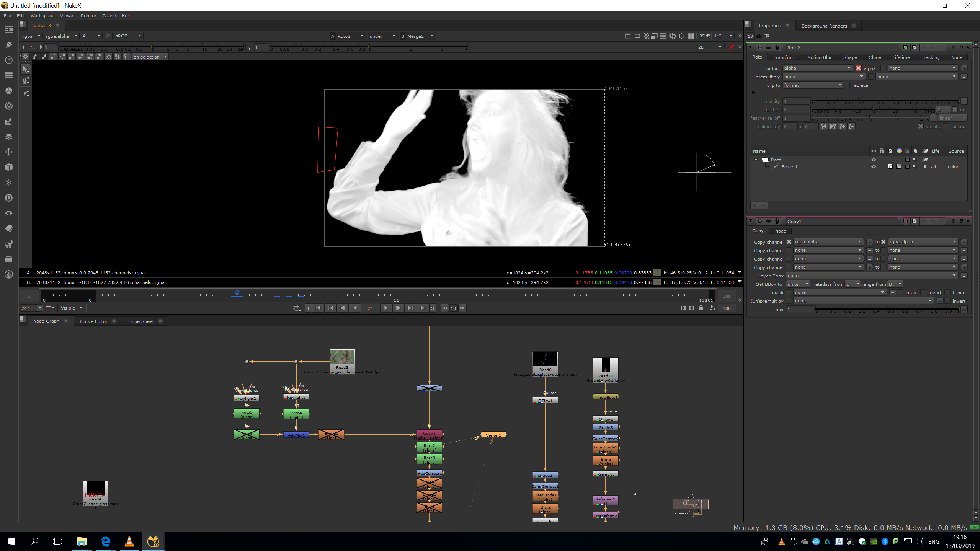The height and width of the screenshot is (551, 980).
Task: Open the Time nodes toolbar icon
Action: (x=9, y=60)
